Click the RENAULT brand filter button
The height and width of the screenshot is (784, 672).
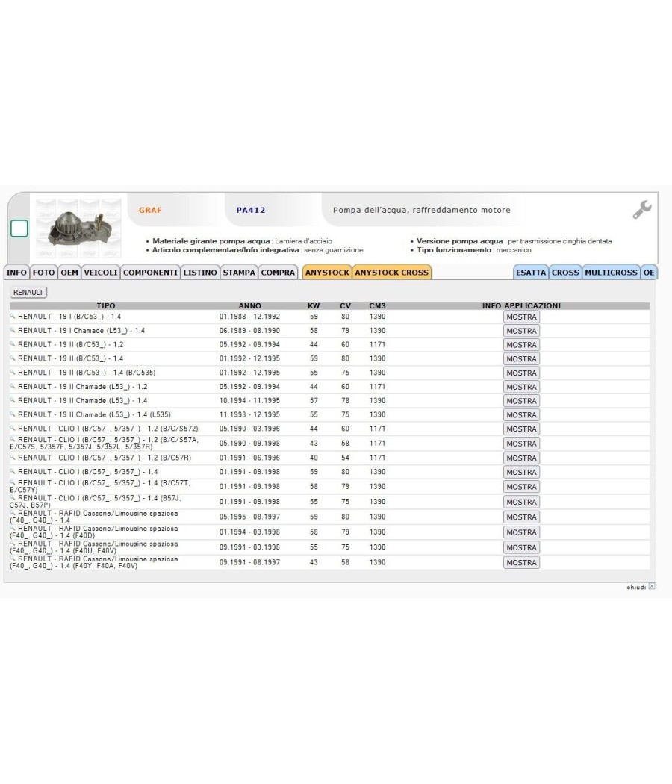[x=28, y=292]
